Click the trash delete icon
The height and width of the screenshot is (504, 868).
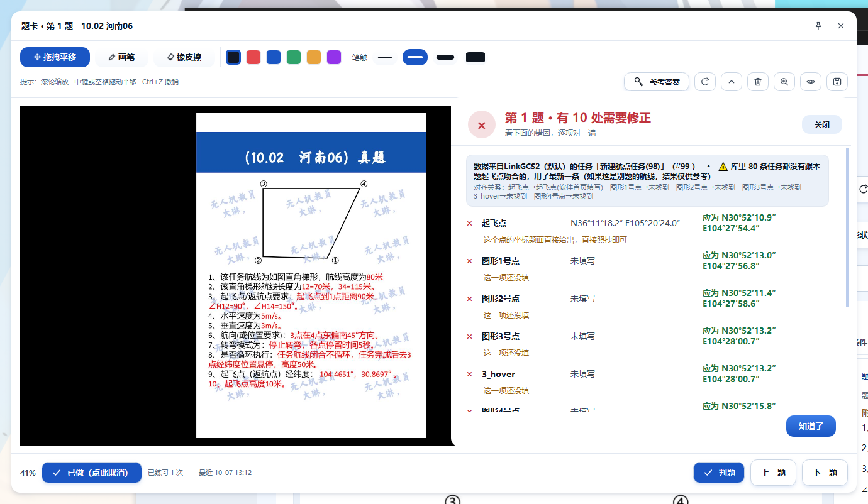pyautogui.click(x=758, y=82)
